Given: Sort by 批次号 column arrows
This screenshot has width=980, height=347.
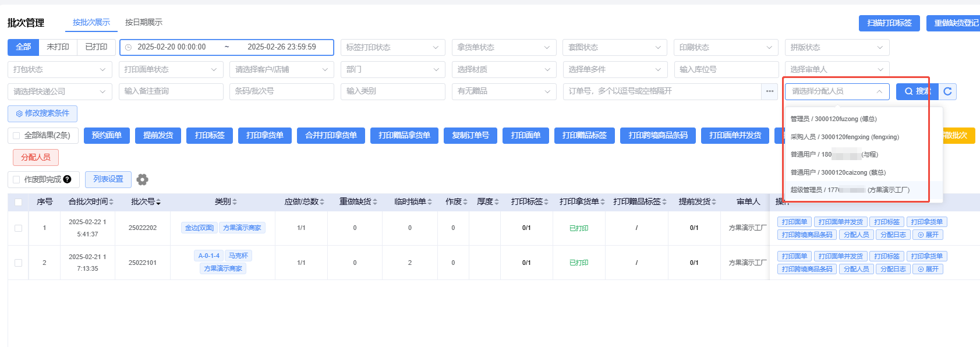Looking at the screenshot, I should pos(158,202).
